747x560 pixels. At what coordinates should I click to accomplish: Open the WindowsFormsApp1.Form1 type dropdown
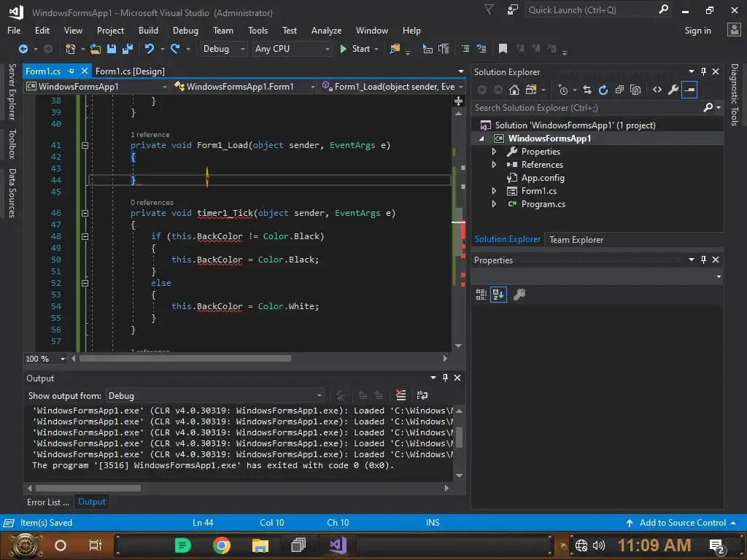tap(245, 87)
